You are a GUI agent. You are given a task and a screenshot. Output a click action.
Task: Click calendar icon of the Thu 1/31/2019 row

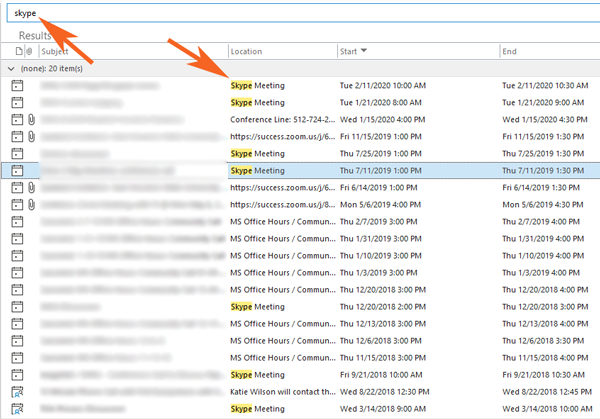[x=17, y=239]
